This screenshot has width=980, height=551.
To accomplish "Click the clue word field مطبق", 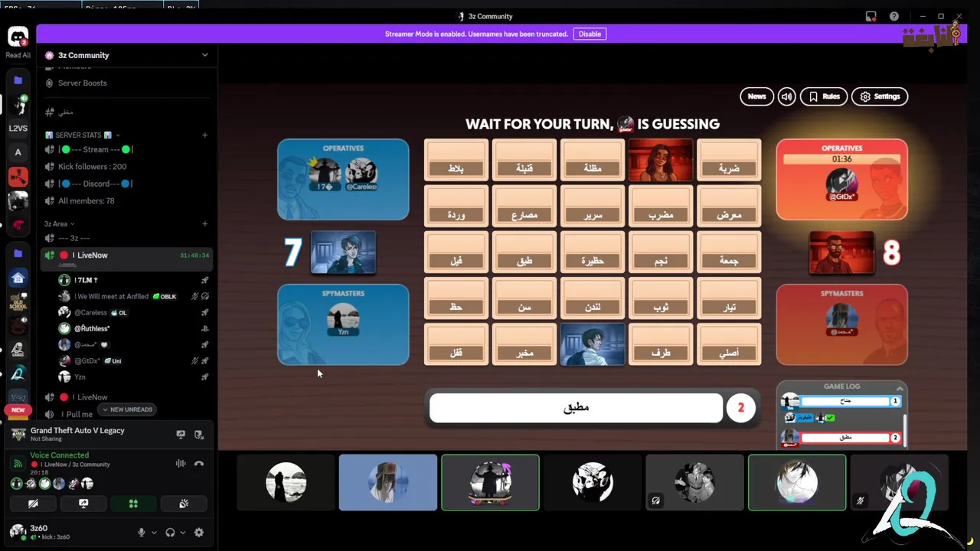I will pos(576,408).
